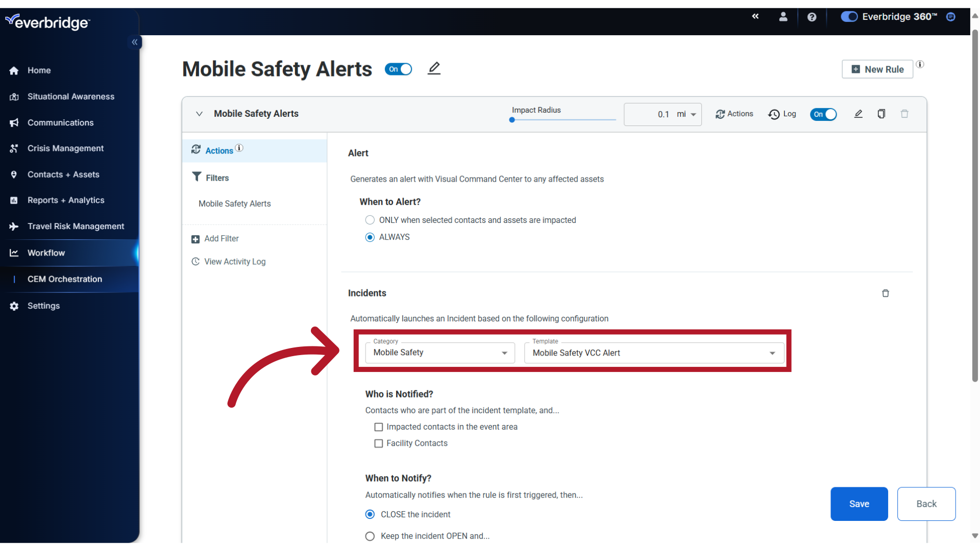Click the Save button to confirm changes
The width and height of the screenshot is (980, 551).
[x=859, y=503]
